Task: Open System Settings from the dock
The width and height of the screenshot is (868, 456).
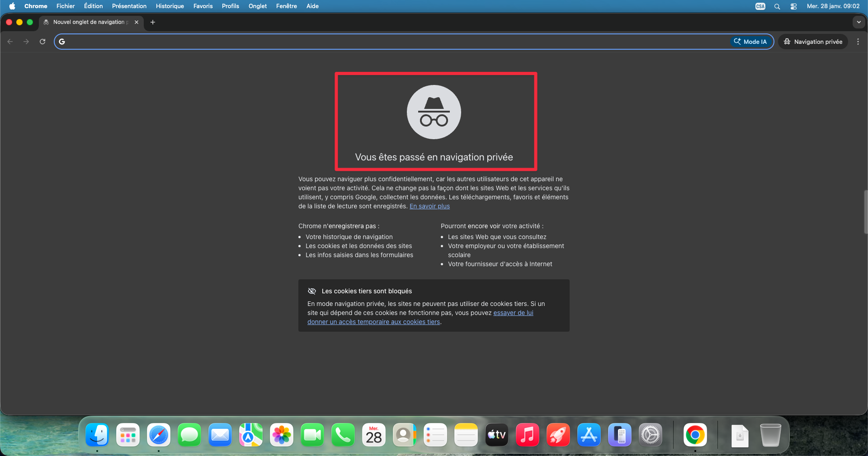Action: pyautogui.click(x=651, y=435)
